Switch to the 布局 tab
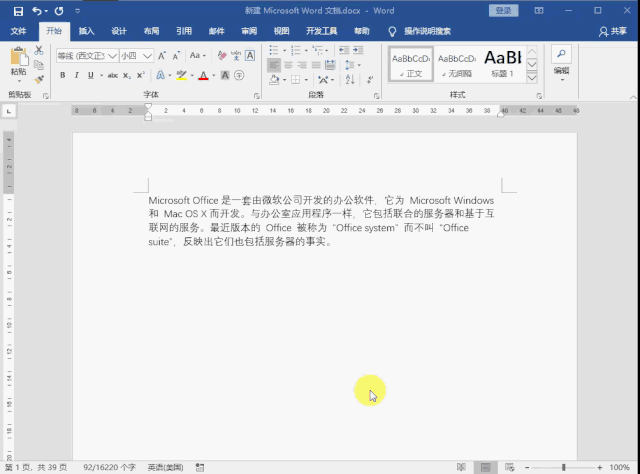This screenshot has width=640, height=474. pos(151,31)
